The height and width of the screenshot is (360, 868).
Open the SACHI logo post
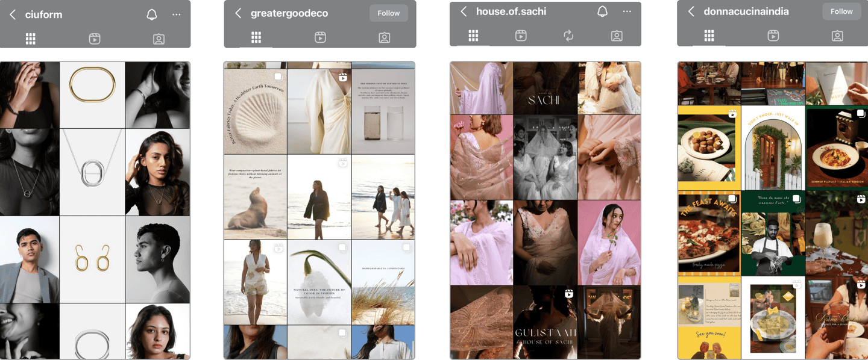coord(545,88)
